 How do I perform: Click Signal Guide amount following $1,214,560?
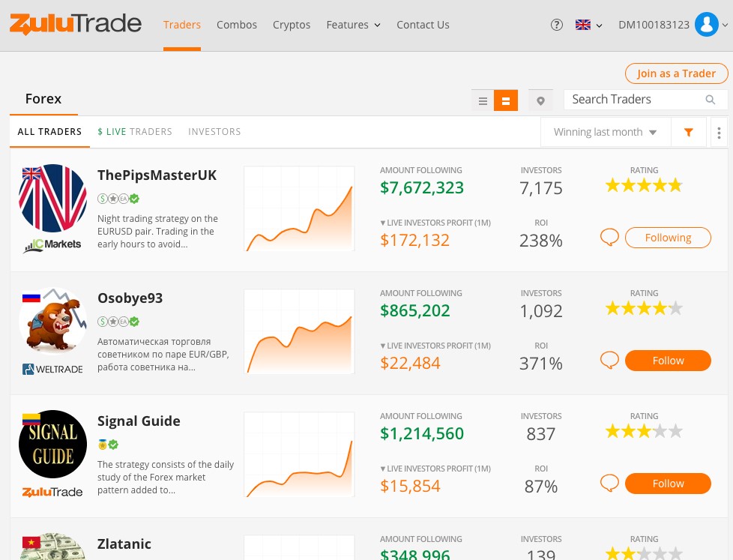click(x=422, y=434)
